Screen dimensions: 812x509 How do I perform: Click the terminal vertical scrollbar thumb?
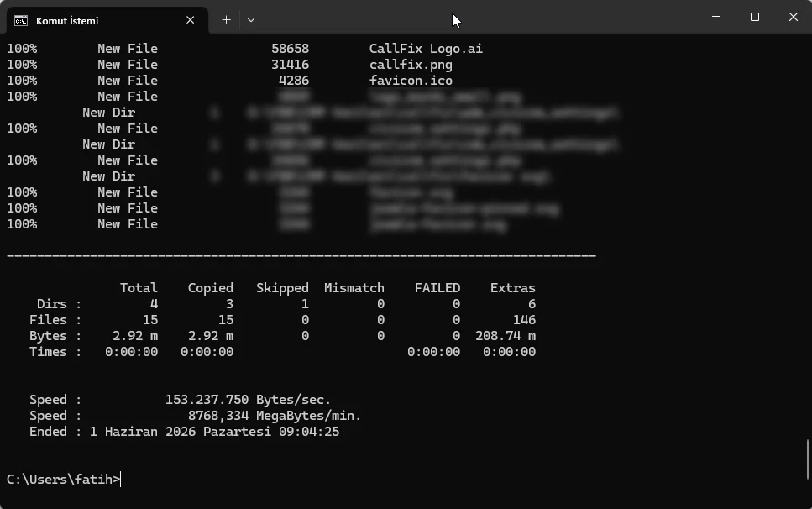pos(807,459)
